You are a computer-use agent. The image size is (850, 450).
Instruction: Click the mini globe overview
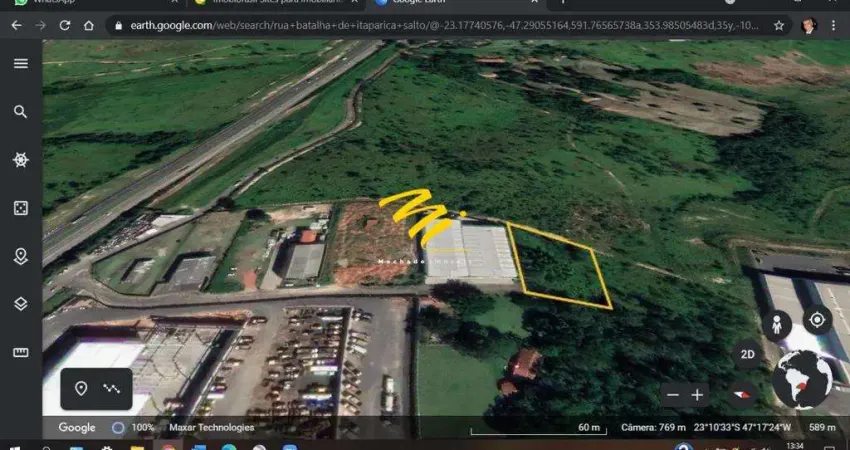click(x=802, y=380)
